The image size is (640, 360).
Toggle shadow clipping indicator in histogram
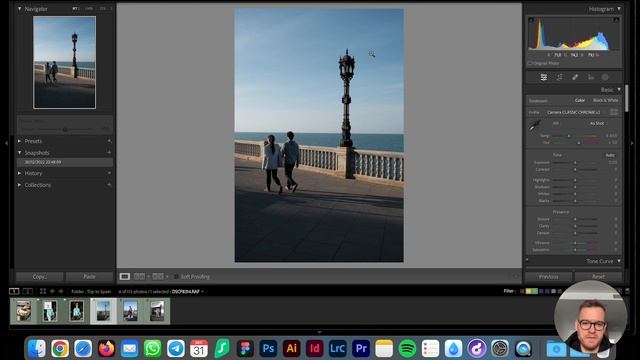[x=531, y=20]
